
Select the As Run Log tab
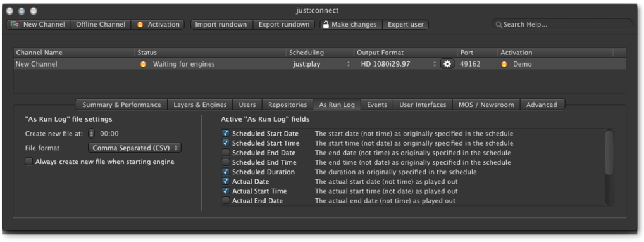click(x=337, y=105)
